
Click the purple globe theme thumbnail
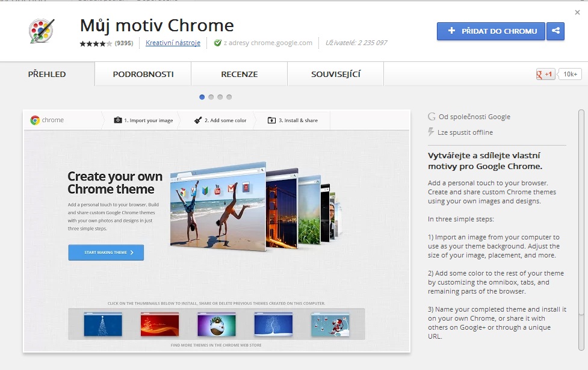pos(217,324)
